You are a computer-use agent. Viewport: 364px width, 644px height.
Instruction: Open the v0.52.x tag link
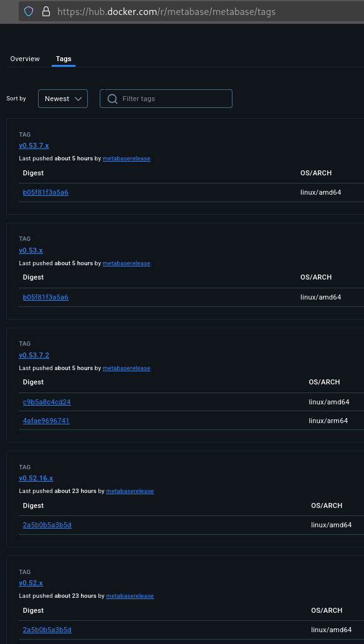pos(31,583)
